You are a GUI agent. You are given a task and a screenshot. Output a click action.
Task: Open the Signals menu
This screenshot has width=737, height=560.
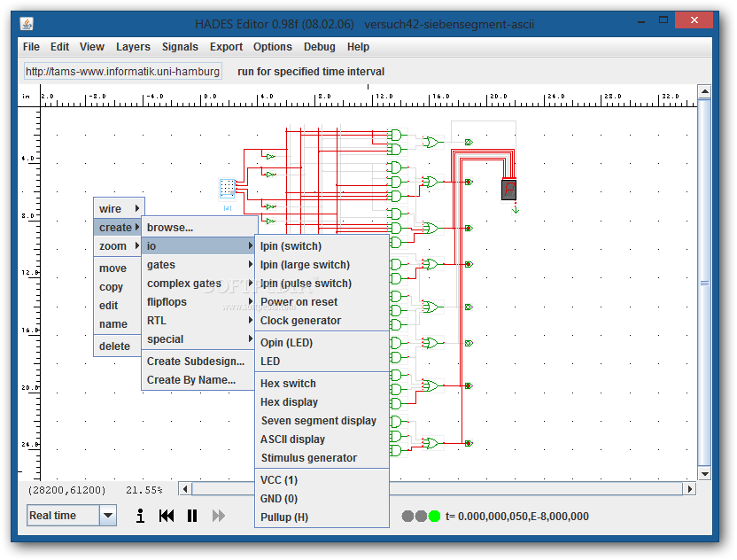180,47
